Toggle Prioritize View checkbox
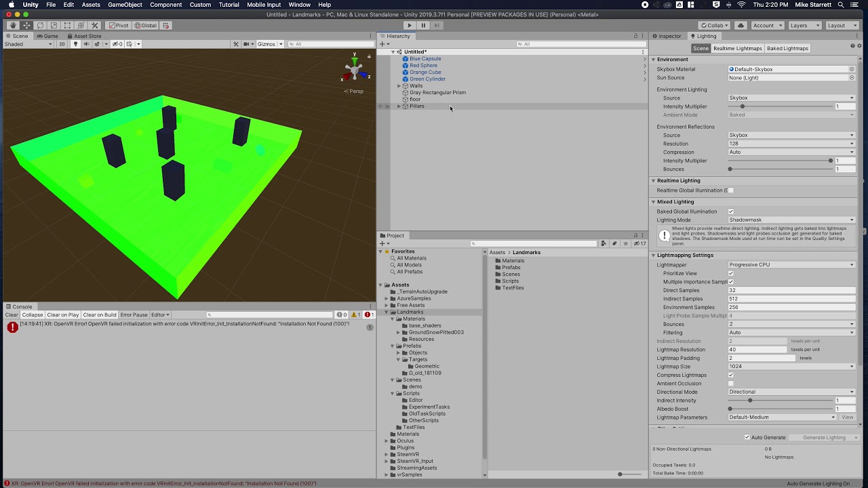This screenshot has width=868, height=488. pos(730,273)
